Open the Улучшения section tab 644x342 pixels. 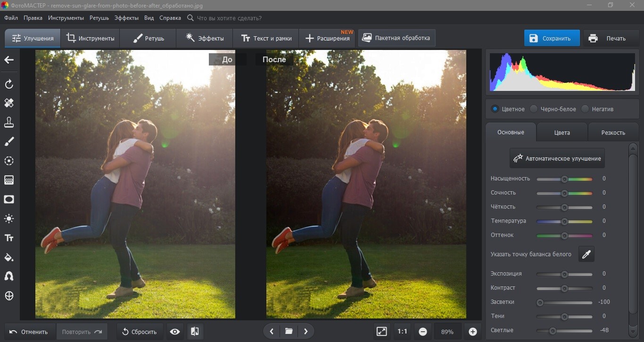point(33,38)
